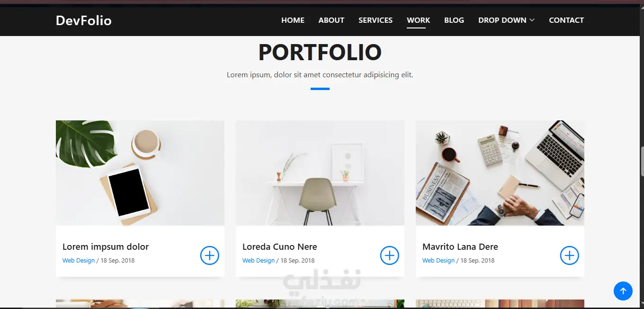Navigate to CONTACT in the navbar
Screen dimensions: 644x309
(x=566, y=20)
